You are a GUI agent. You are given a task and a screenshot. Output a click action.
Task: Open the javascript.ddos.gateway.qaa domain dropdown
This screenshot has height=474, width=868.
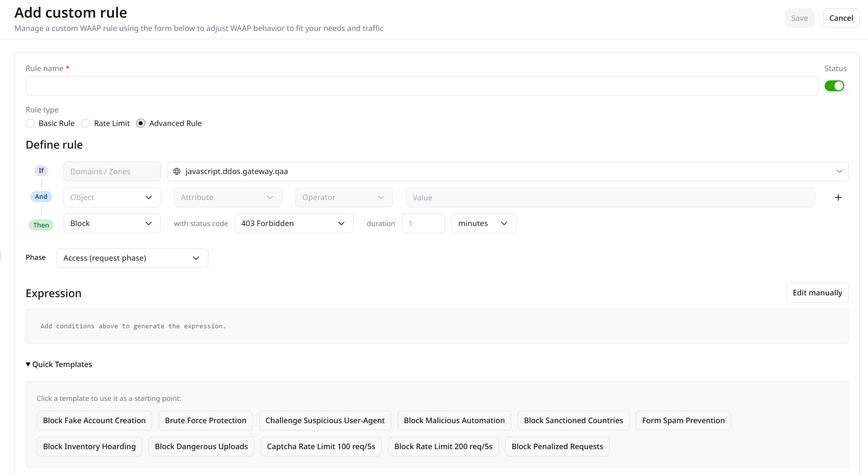coord(508,171)
